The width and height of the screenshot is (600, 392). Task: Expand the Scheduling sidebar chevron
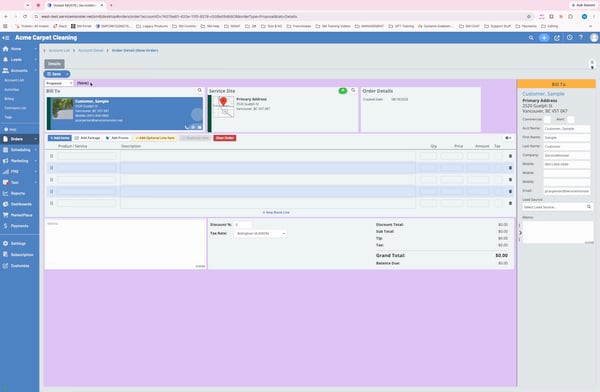36,150
